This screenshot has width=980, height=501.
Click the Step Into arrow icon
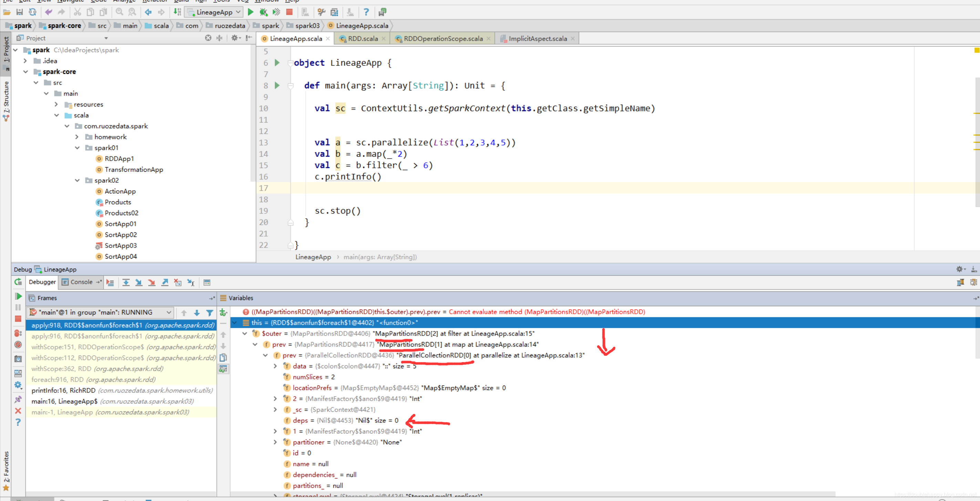point(139,282)
